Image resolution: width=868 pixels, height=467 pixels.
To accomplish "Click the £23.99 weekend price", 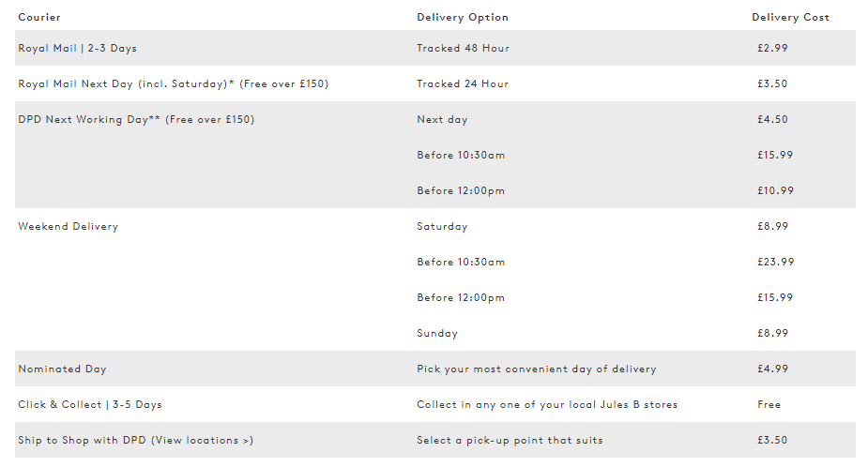I will pyautogui.click(x=775, y=263).
